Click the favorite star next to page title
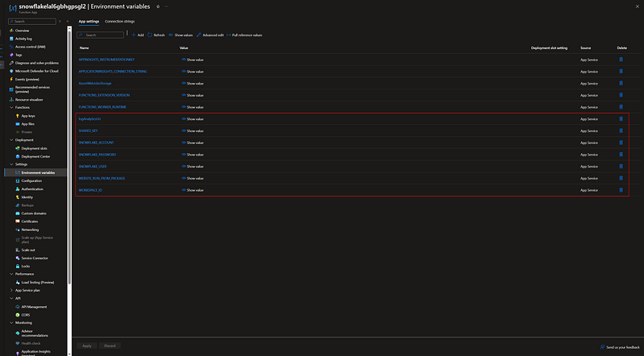 pyautogui.click(x=158, y=6)
